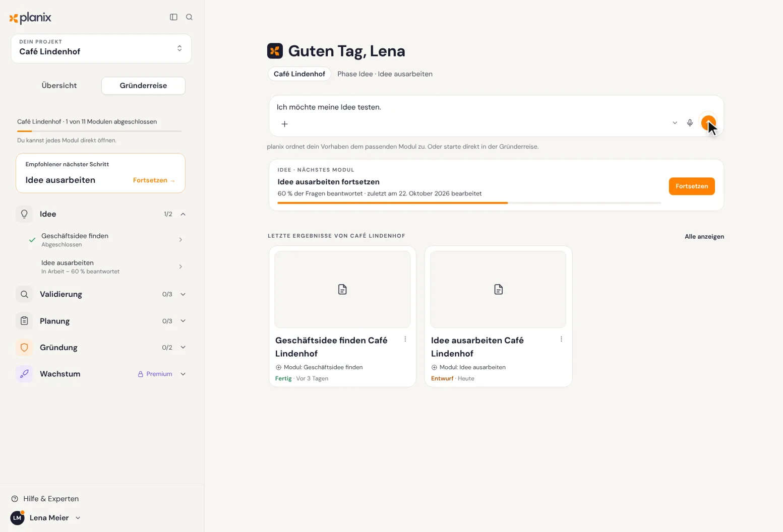Click Empfohlener nächster Schritt card heading

pos(67,164)
